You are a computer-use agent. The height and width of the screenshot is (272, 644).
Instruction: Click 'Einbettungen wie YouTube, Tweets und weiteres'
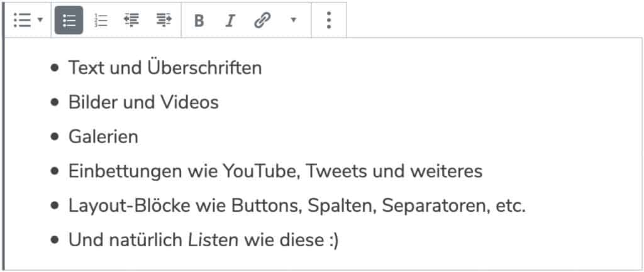pyautogui.click(x=275, y=171)
